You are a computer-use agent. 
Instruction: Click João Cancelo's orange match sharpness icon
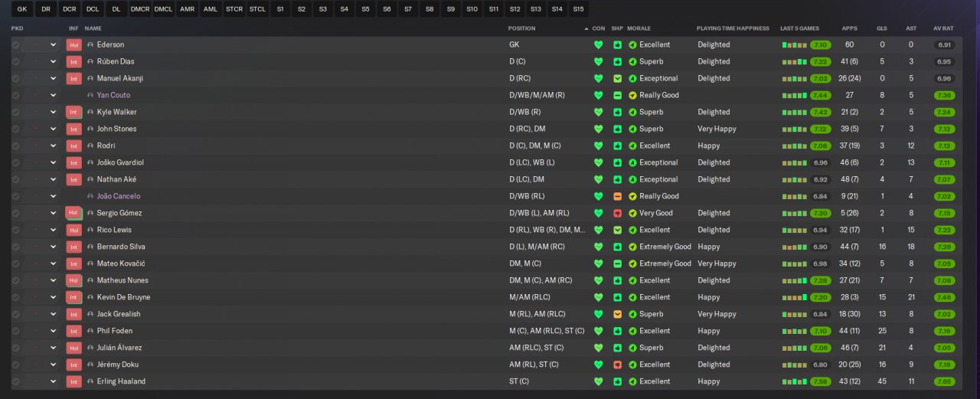(617, 196)
